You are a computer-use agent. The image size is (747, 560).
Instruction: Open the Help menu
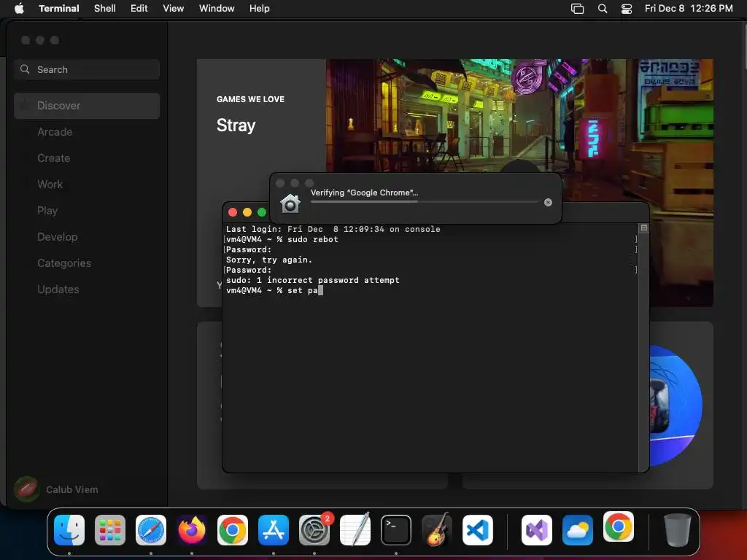point(259,8)
